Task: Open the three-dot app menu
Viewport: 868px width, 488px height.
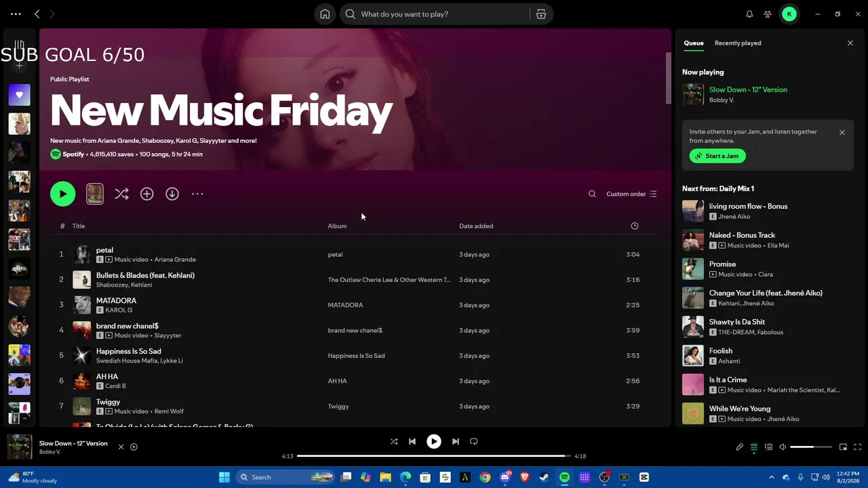Action: (16, 14)
